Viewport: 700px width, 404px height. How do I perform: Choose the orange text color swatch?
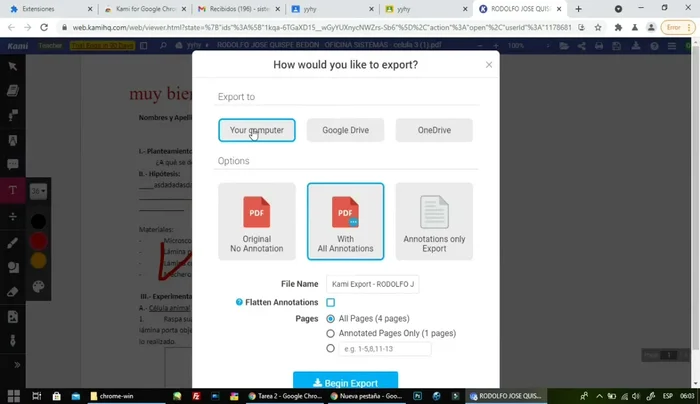(38, 261)
